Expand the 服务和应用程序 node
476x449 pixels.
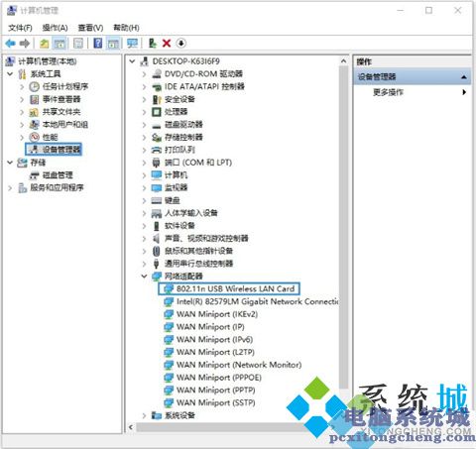click(x=10, y=187)
